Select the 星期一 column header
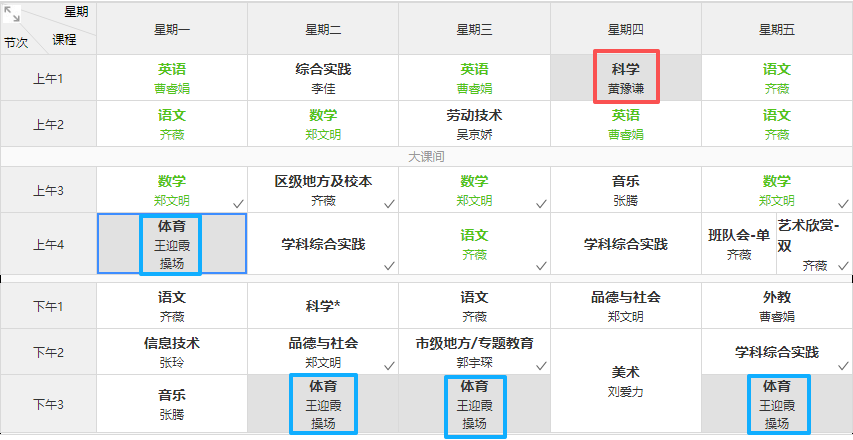Screen dimensions: 853x440 [172, 29]
